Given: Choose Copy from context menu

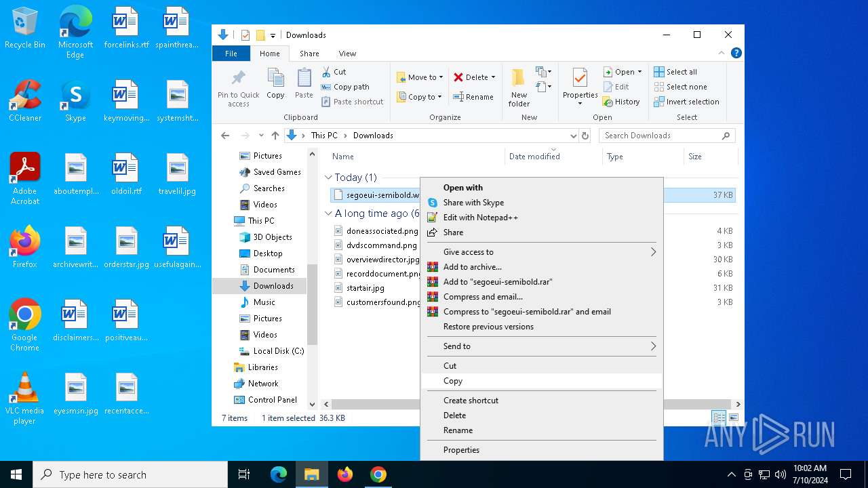Looking at the screenshot, I should 541,381.
